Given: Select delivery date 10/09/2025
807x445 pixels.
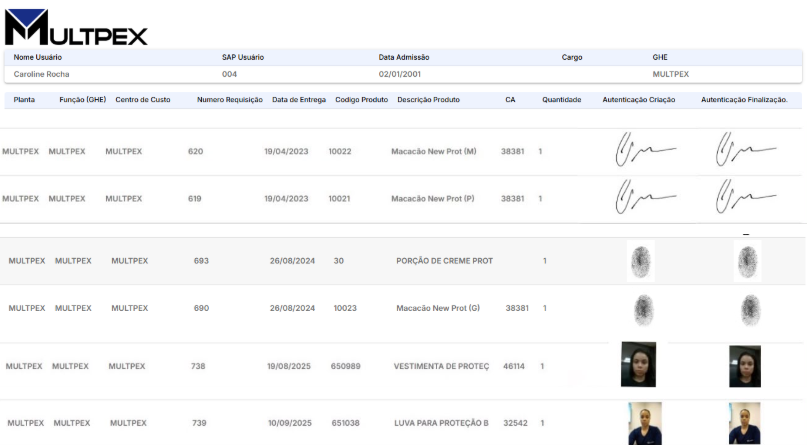Looking at the screenshot, I should pyautogui.click(x=290, y=423).
